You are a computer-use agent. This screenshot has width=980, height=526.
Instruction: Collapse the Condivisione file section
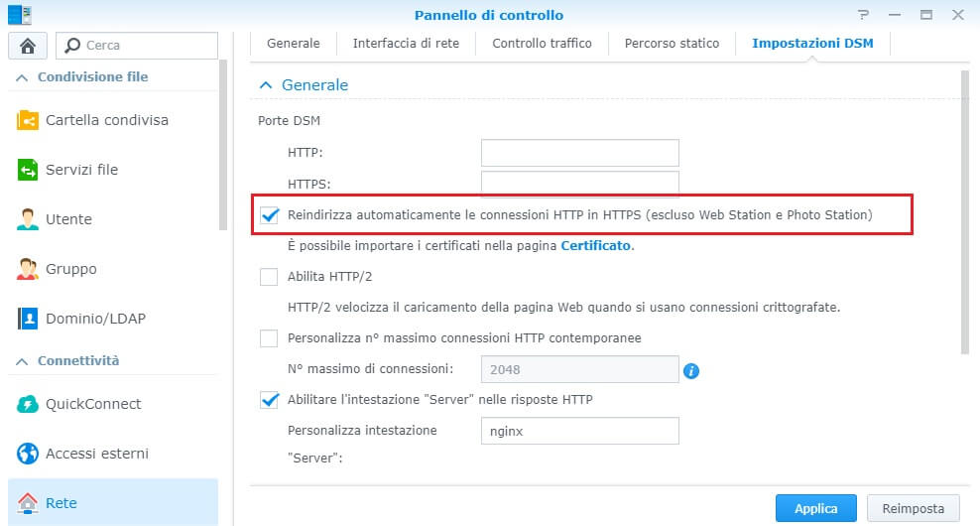(x=22, y=77)
